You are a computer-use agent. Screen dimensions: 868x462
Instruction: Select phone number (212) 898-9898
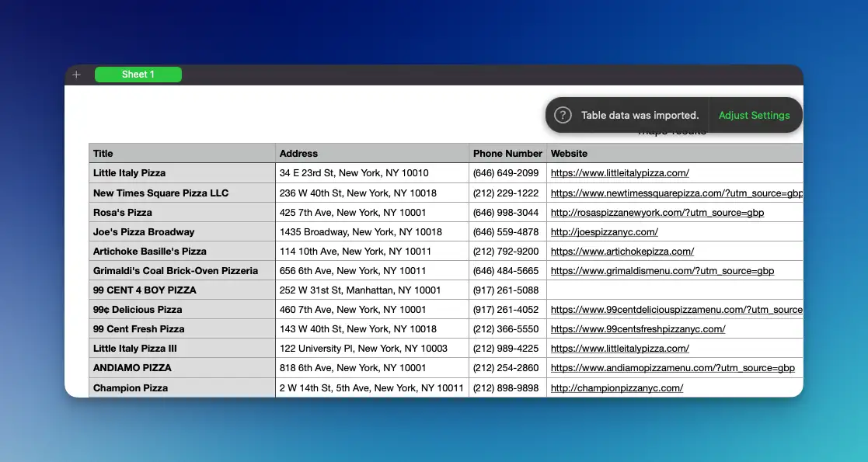pos(507,388)
